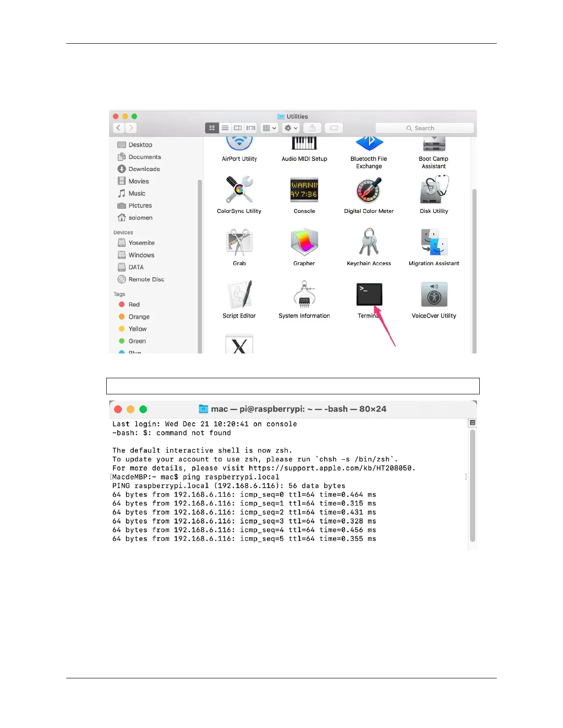Go forward in Finder history
This screenshot has height=728, width=563.
[131, 128]
